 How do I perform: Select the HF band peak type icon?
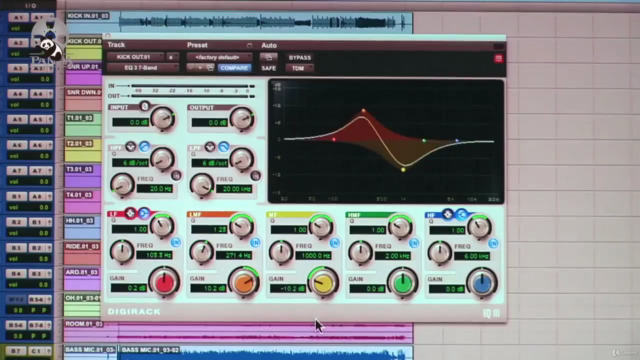click(x=447, y=214)
